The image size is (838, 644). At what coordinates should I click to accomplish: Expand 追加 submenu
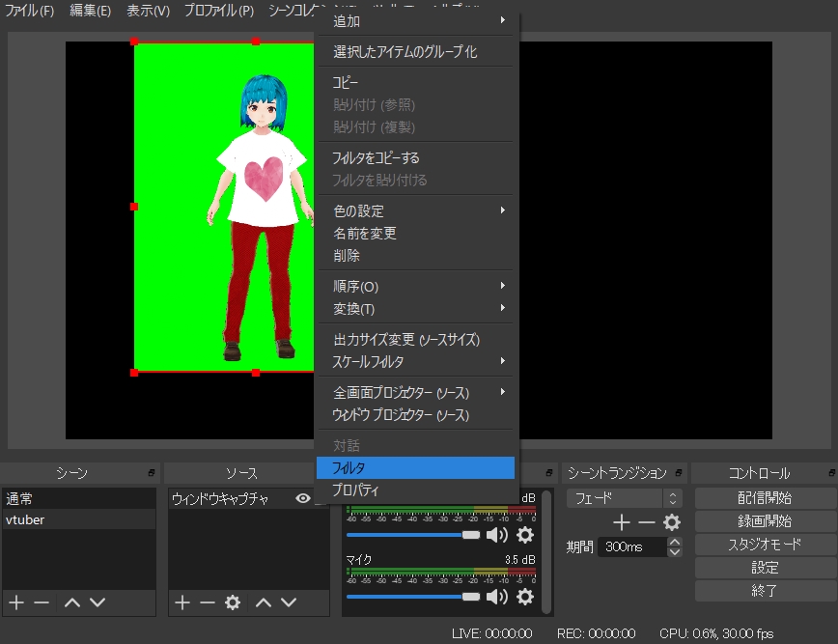pyautogui.click(x=415, y=21)
